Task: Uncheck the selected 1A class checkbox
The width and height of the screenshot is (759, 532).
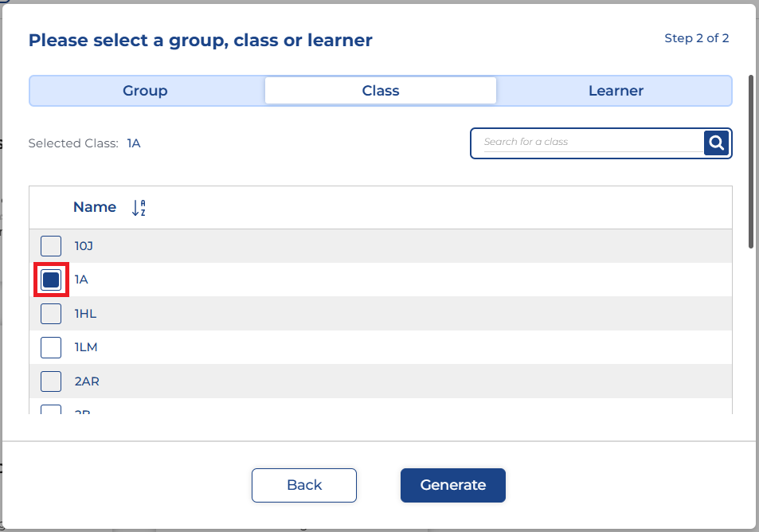Action: click(51, 280)
